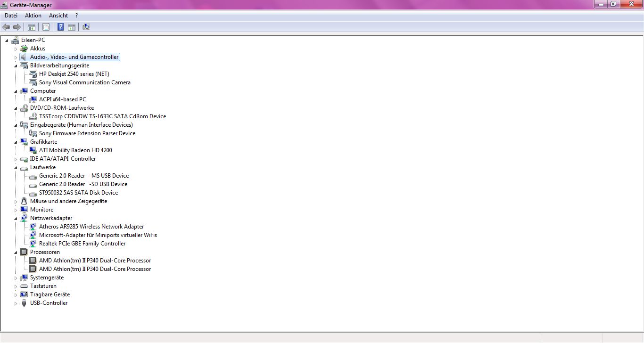Select the Prozessoren label
Image resolution: width=644 pixels, height=343 pixels.
[45, 252]
